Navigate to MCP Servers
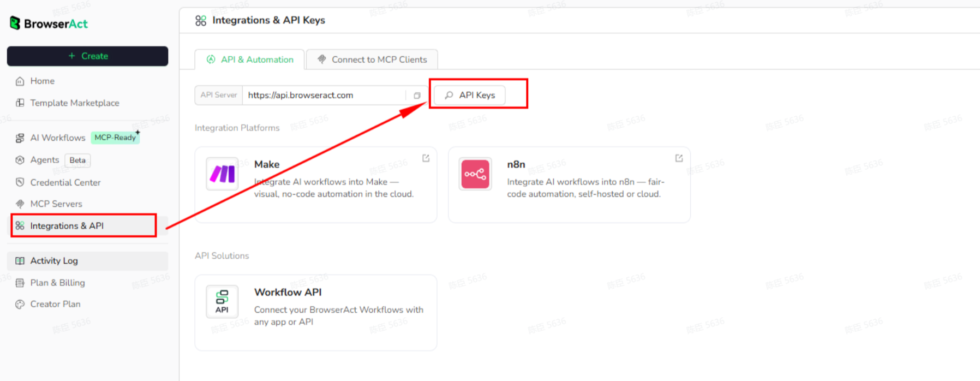Image resolution: width=980 pixels, height=381 pixels. click(x=56, y=204)
